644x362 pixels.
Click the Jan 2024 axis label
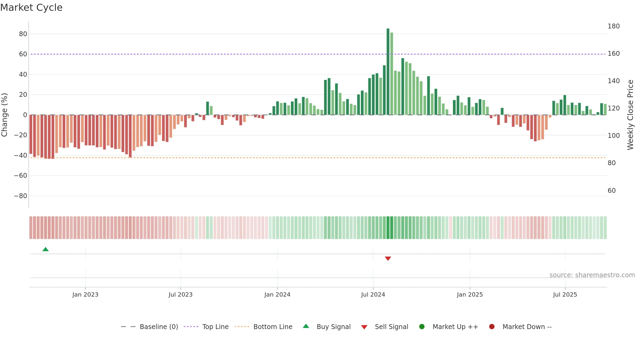tap(277, 295)
